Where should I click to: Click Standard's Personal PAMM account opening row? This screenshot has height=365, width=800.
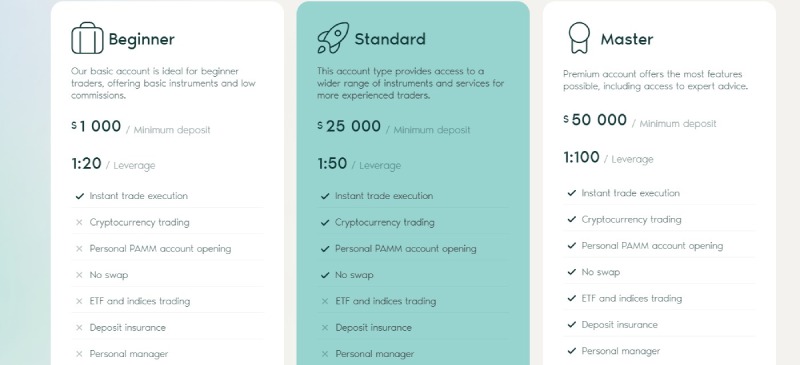[x=413, y=249]
